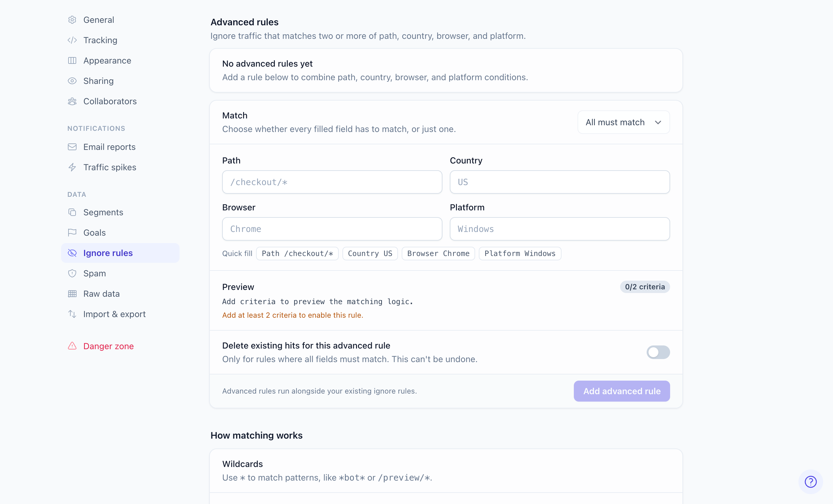
Task: Open Traffic spikes notifications
Action: click(120, 167)
